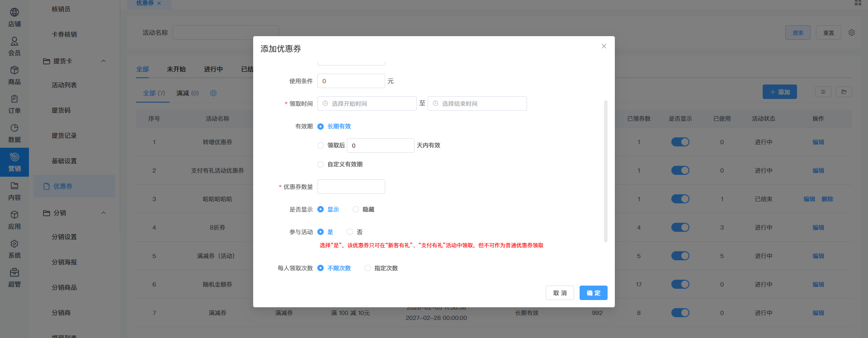This screenshot has width=868, height=338.
Task: Select 自定义有效期 option
Action: (x=340, y=164)
